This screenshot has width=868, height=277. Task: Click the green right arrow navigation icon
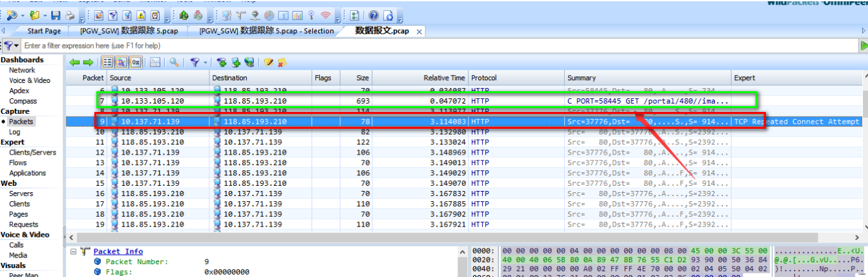pyautogui.click(x=88, y=63)
